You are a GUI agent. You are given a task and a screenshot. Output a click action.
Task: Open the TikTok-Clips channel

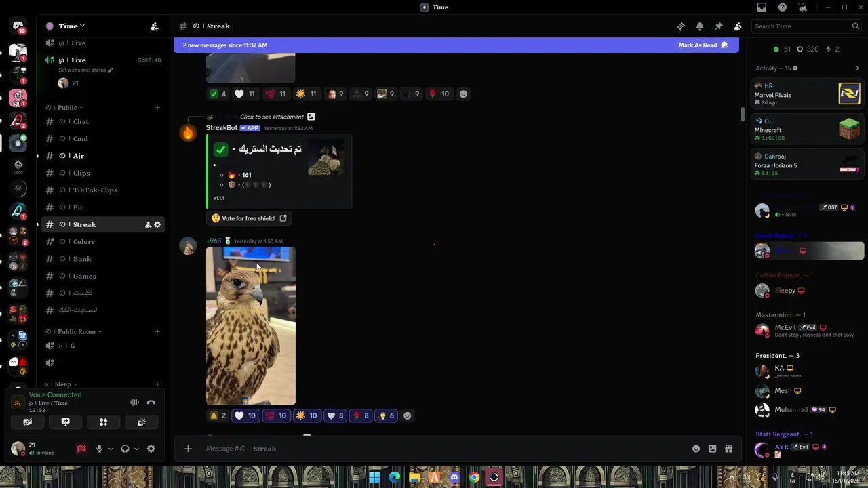coord(102,190)
